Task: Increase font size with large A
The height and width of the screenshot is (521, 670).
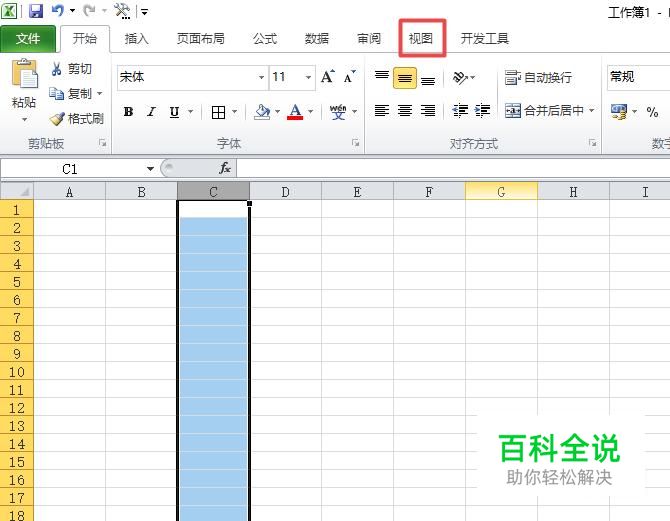Action: tap(328, 77)
